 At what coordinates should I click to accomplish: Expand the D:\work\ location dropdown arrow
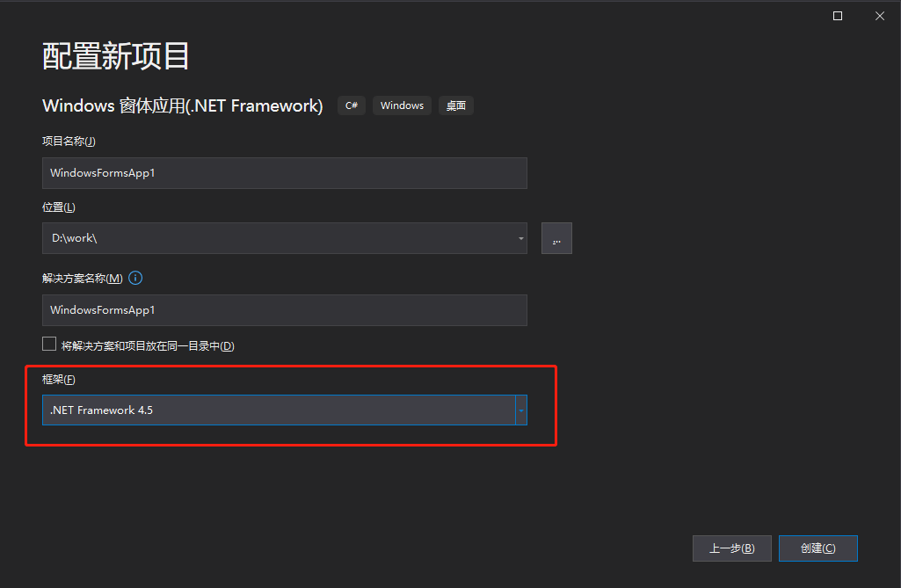[x=520, y=238]
